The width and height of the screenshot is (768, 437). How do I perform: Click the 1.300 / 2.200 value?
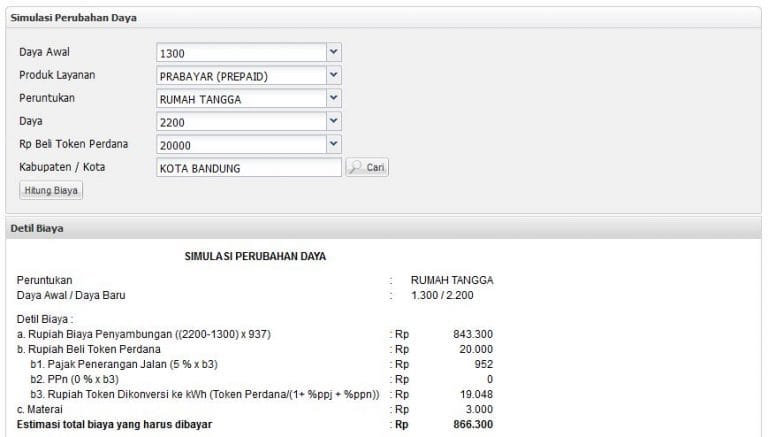point(442,295)
